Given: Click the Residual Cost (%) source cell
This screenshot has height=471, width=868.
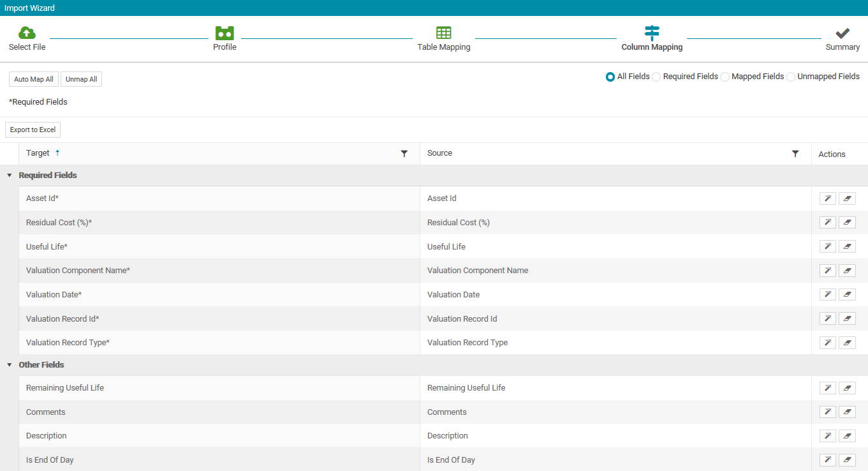Looking at the screenshot, I should [x=615, y=223].
